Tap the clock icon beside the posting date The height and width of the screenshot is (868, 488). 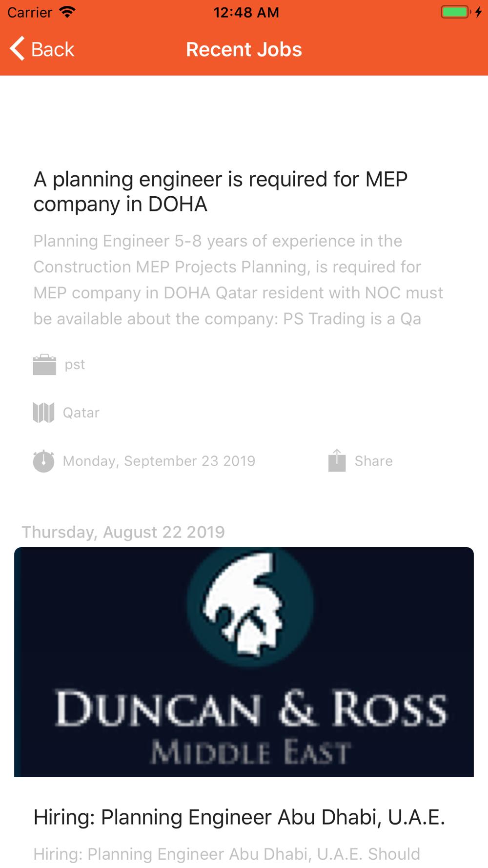[x=43, y=461]
